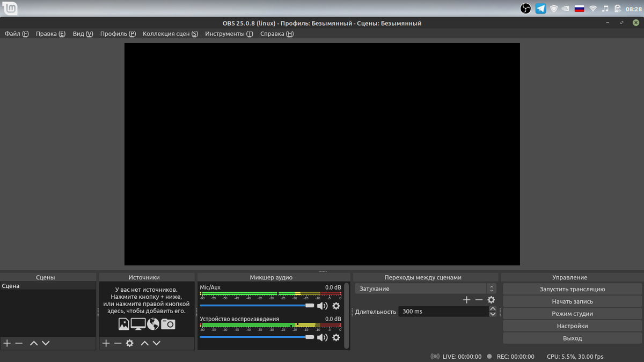The height and width of the screenshot is (362, 644).
Task: Add a camera source using the camera icon
Action: pyautogui.click(x=168, y=323)
